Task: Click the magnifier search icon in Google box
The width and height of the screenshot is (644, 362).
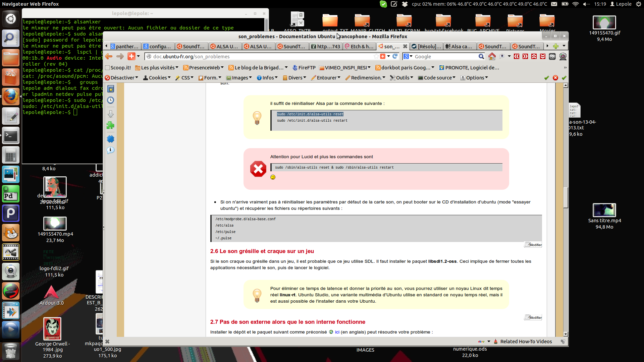Action: (x=481, y=56)
